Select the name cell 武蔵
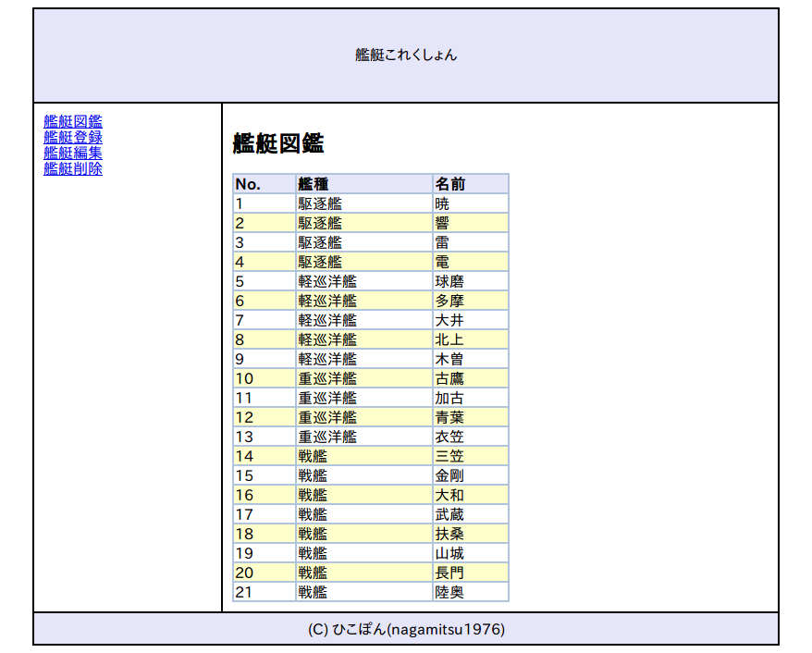812x653 pixels. (470, 514)
